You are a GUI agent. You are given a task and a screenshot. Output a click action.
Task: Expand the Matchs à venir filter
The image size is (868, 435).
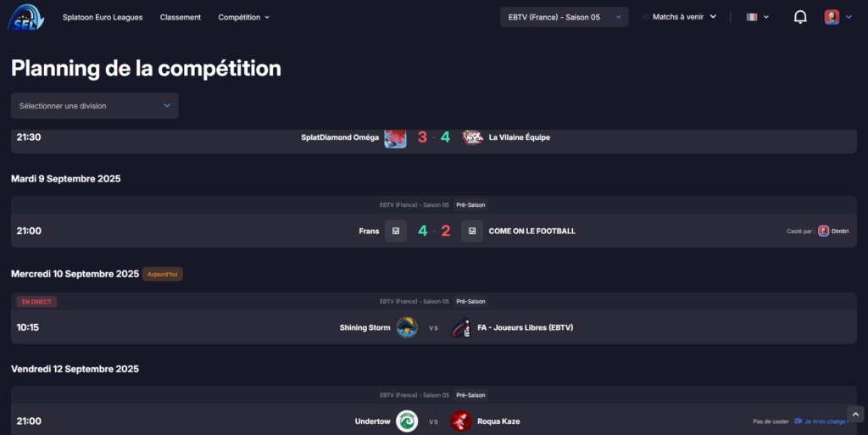pyautogui.click(x=679, y=17)
